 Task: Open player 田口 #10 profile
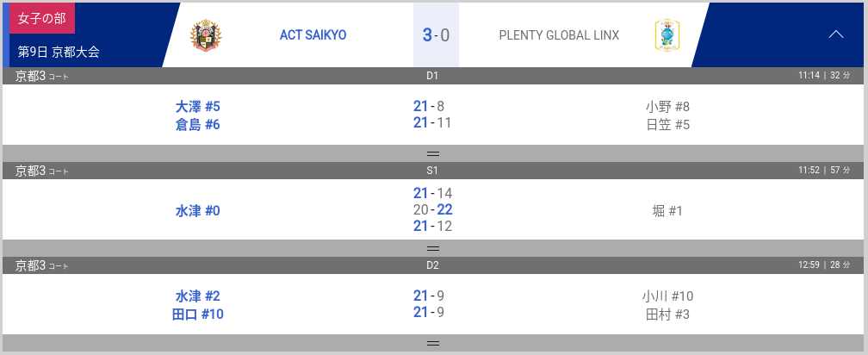[198, 314]
